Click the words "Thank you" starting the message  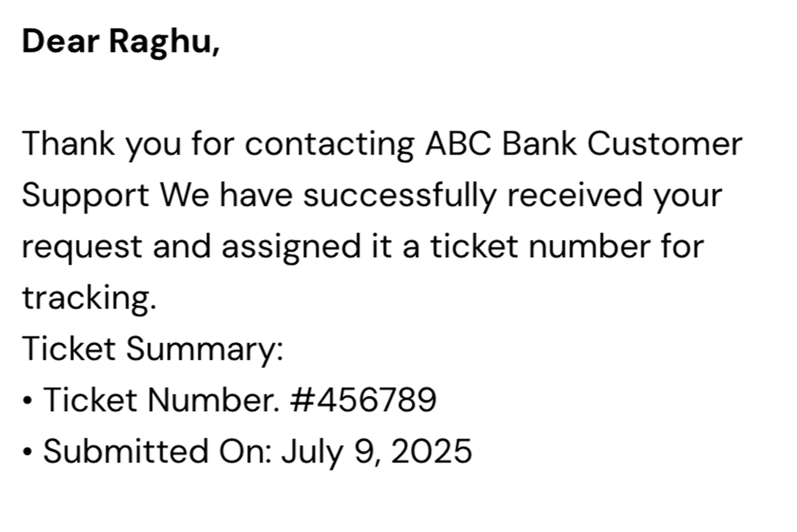pos(101,144)
